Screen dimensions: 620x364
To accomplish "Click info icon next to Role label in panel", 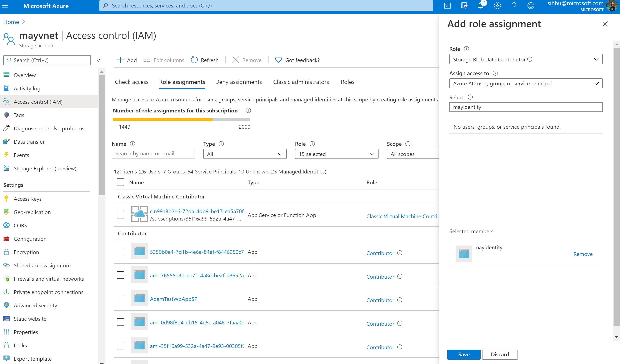I will tap(466, 49).
